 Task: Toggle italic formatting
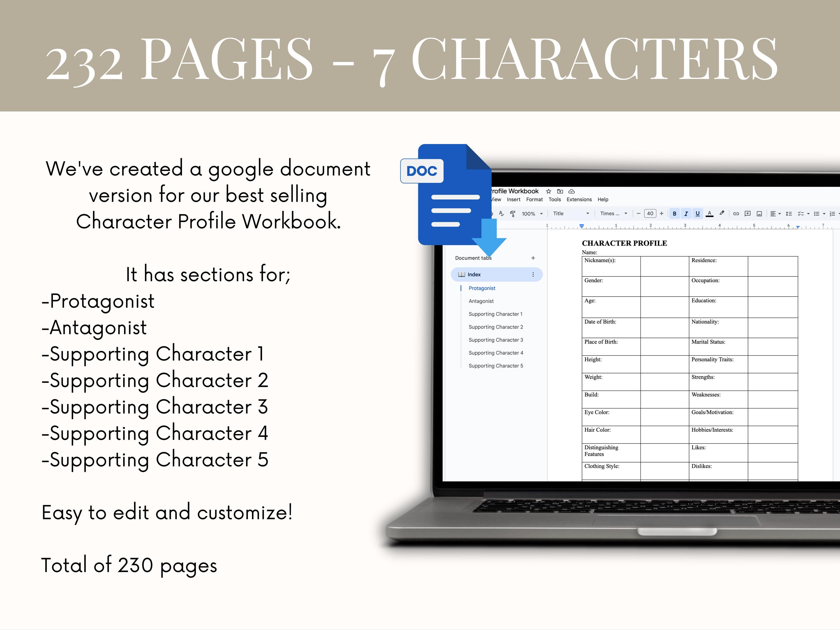click(686, 213)
